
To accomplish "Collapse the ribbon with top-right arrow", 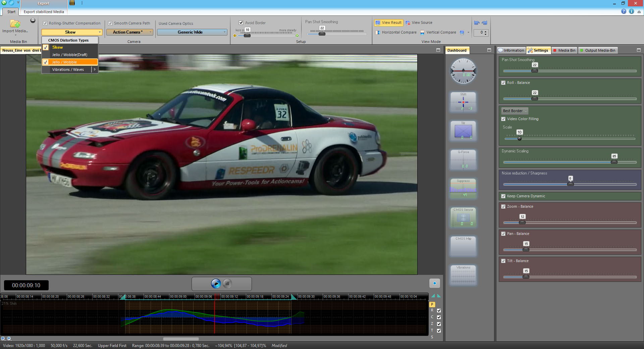I will coord(639,11).
